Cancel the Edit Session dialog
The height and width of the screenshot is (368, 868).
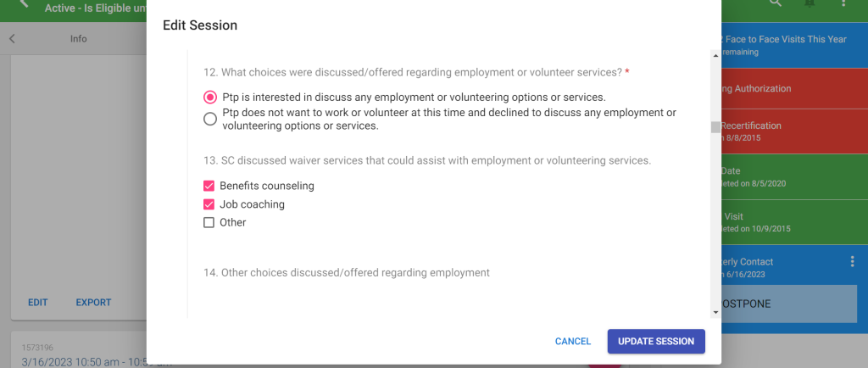point(573,341)
